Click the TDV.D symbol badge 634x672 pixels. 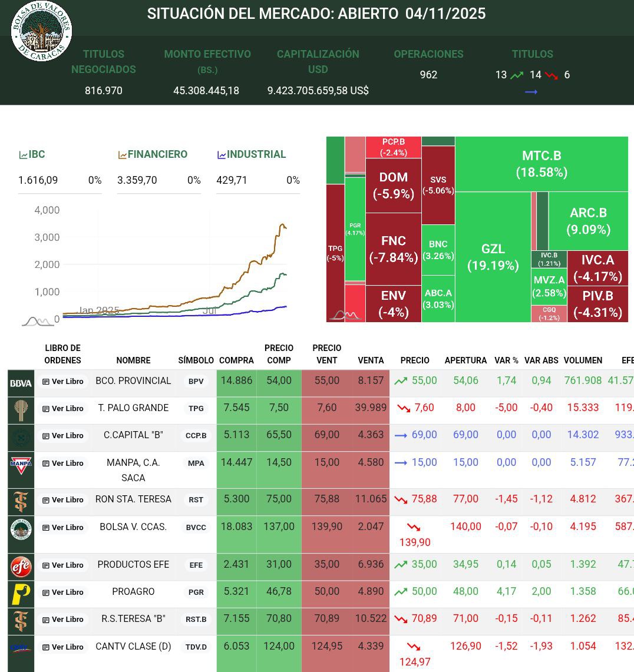196,647
